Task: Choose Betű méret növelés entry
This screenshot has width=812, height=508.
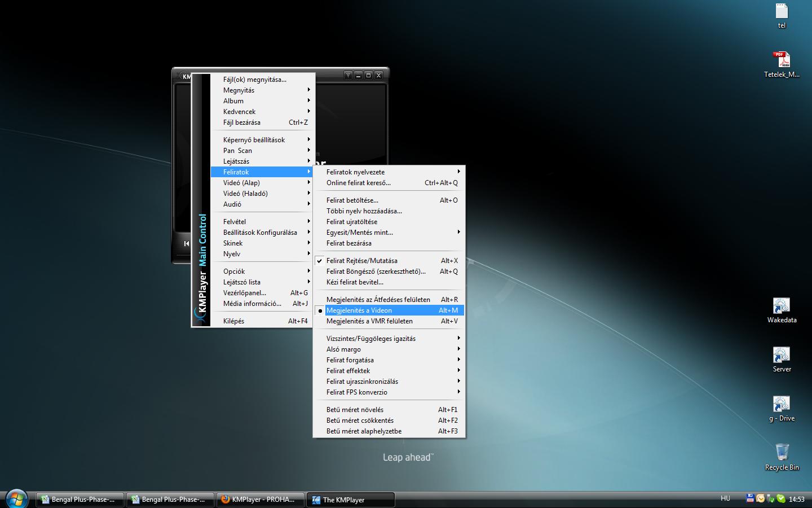Action: (389, 410)
